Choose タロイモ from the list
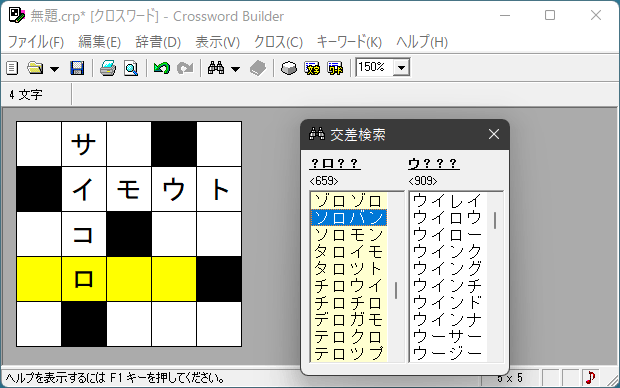This screenshot has width=620, height=388. tap(349, 252)
